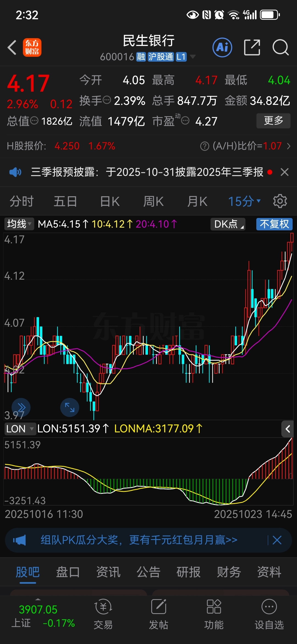Open the 东方财富 app logo

click(x=32, y=47)
